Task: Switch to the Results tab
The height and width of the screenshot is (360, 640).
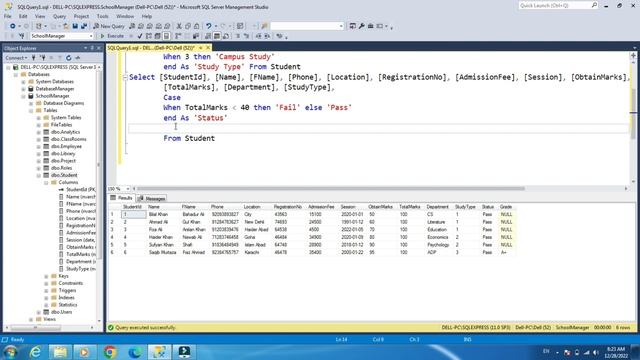Action: 121,198
